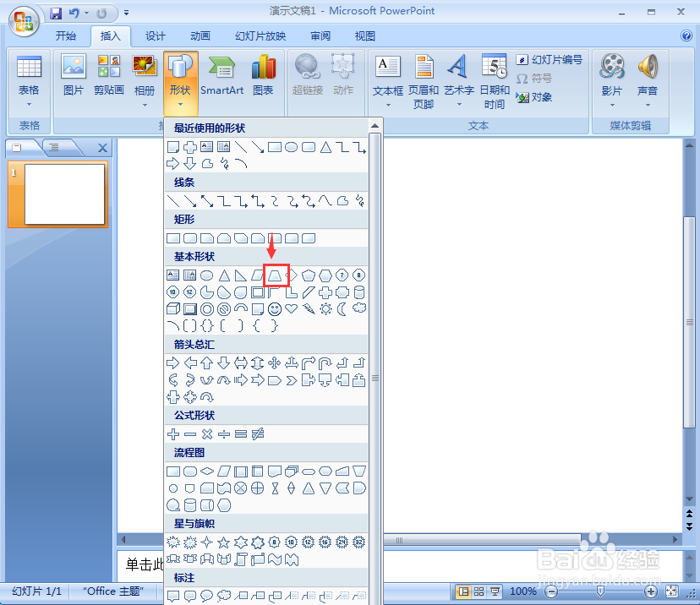
Task: Open the Home (开始) tab
Action: pos(66,36)
